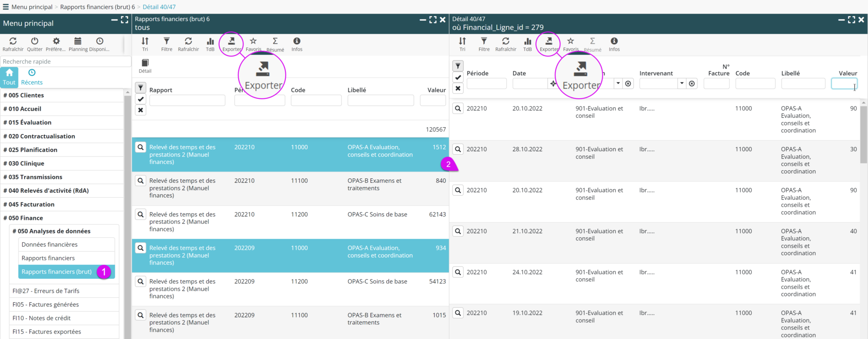Open Planning Disponibilité clock icon

[99, 42]
